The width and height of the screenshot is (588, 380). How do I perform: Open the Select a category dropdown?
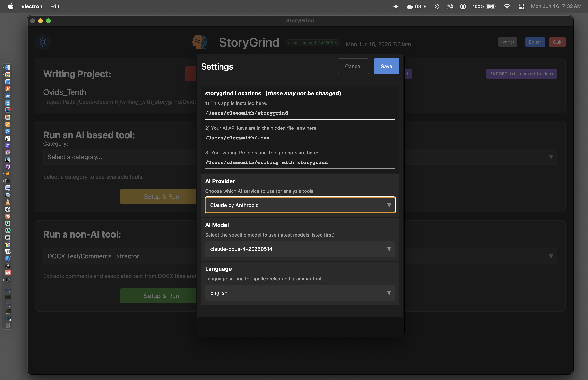(x=300, y=157)
